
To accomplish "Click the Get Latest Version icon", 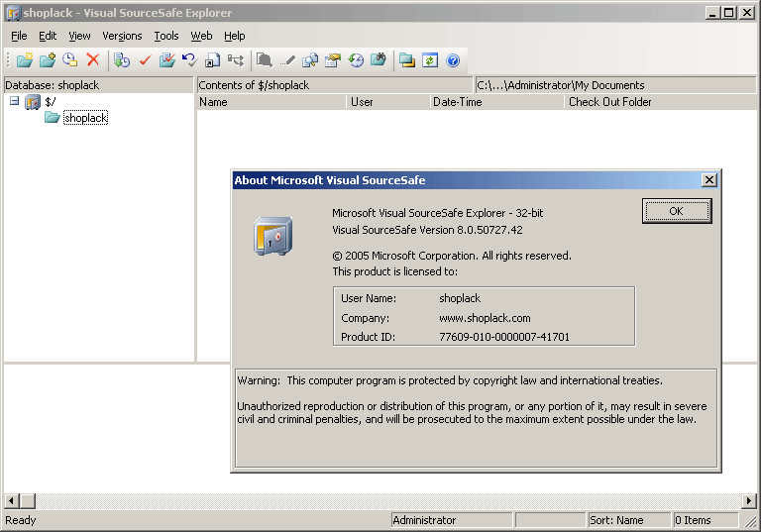I will click(x=121, y=60).
